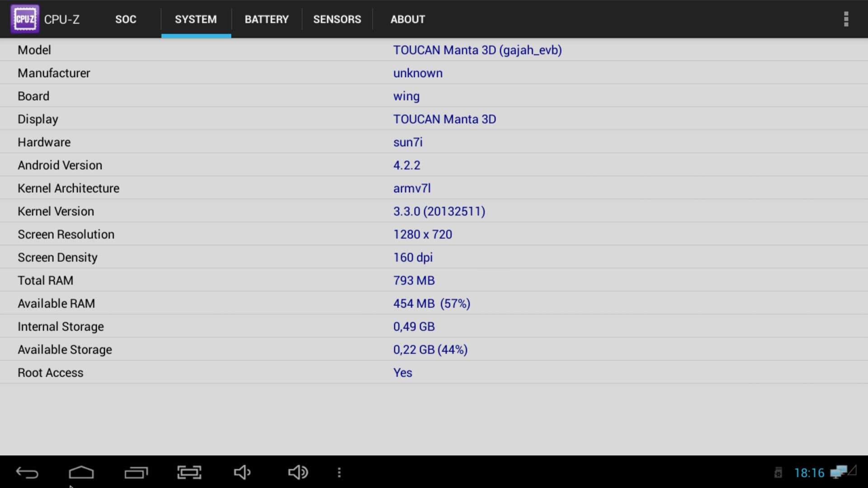Tap the volume up speaker icon
Viewport: 868px width, 488px height.
tap(298, 473)
